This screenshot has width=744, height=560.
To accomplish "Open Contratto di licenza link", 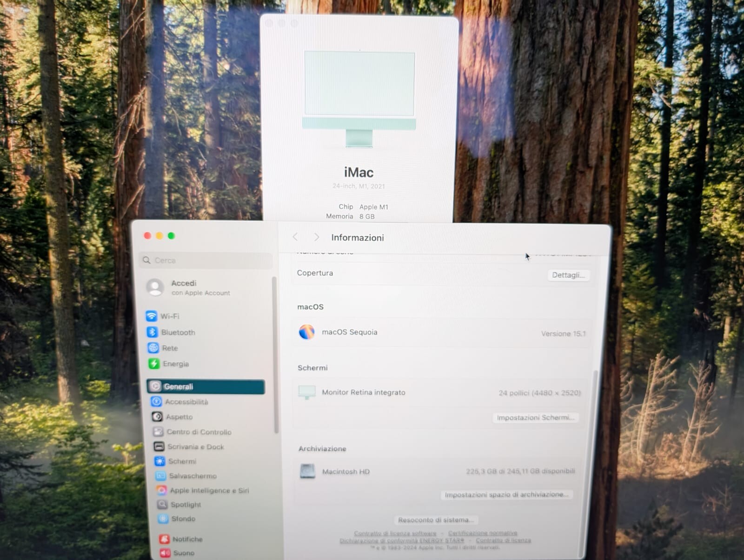I will pos(503,540).
